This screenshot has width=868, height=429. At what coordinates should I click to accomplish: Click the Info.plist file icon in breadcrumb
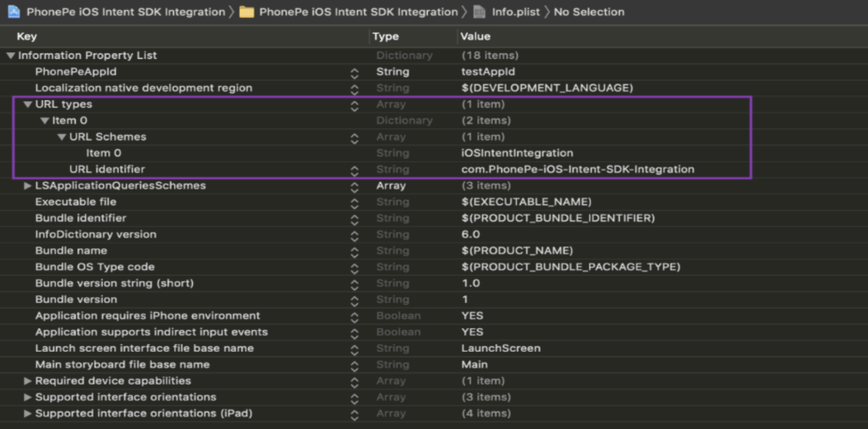click(x=479, y=11)
